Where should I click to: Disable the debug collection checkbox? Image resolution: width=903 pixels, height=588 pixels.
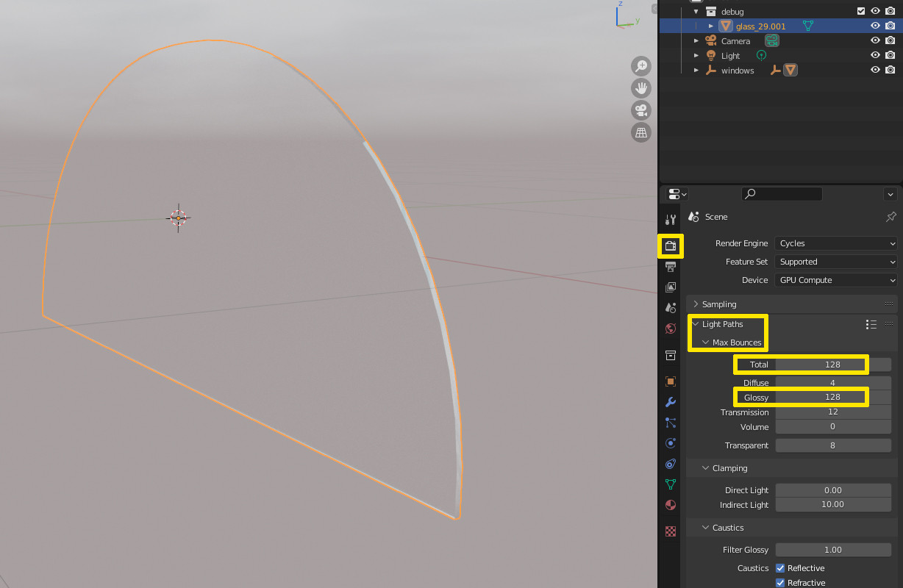tap(862, 11)
